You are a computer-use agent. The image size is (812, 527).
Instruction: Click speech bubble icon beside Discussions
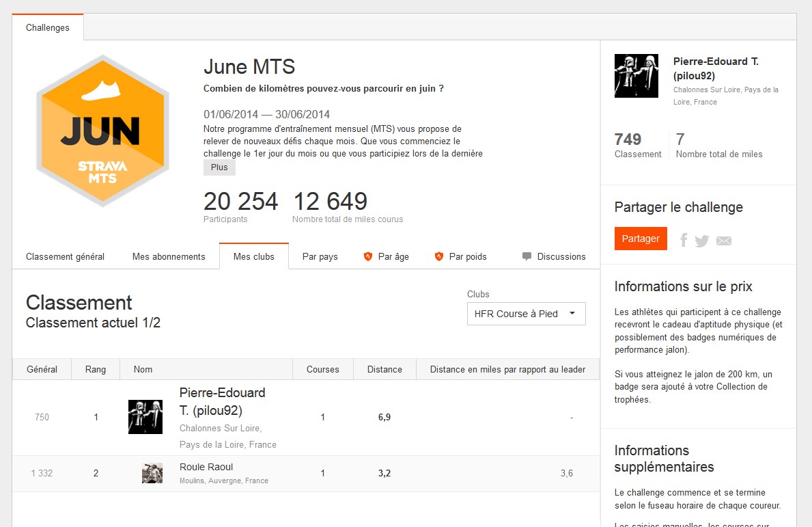point(527,256)
